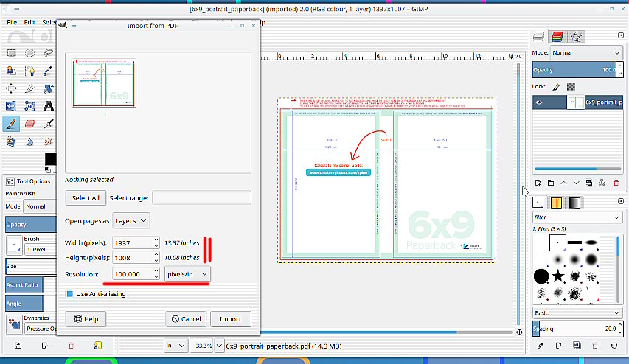Screen dimensions: 629x364
Task: Select the Cage Transform tool
Action: 29,106
